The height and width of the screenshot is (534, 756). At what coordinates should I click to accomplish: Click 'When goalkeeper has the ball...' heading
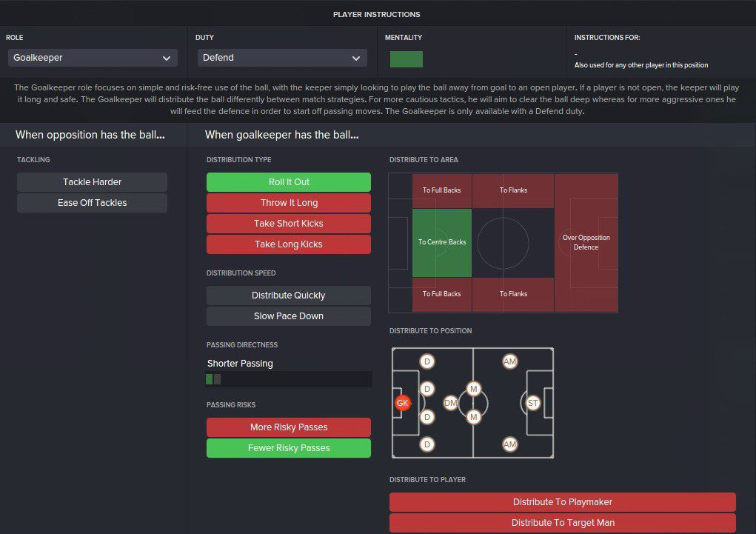(281, 135)
